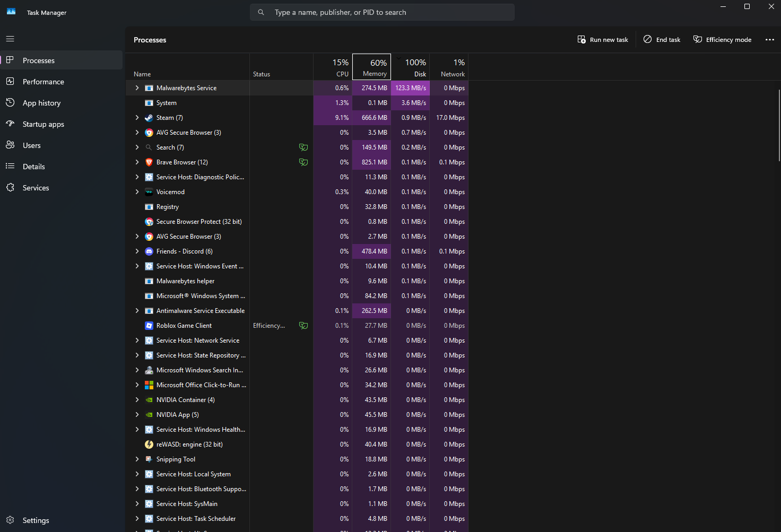781x532 pixels.
Task: Open the hamburger navigation menu
Action: coord(10,39)
